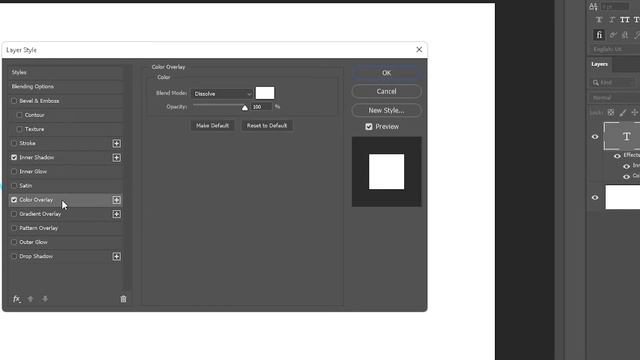Enable Stroke checkbox
Viewport: 640px width, 360px height.
pos(14,143)
